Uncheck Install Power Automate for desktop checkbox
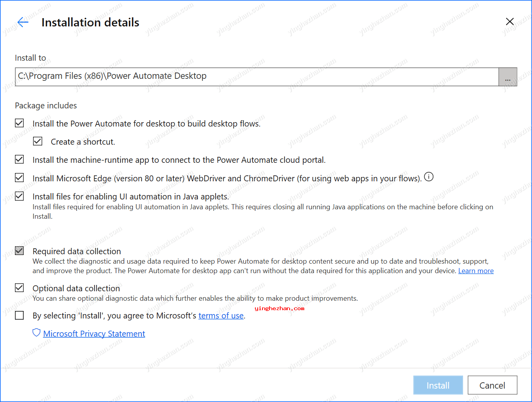 coord(19,123)
